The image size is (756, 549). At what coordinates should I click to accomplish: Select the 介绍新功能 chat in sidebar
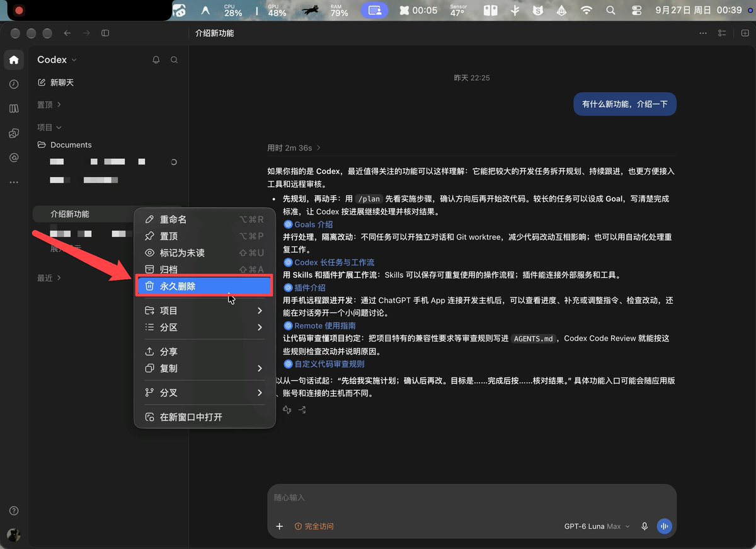(x=84, y=214)
